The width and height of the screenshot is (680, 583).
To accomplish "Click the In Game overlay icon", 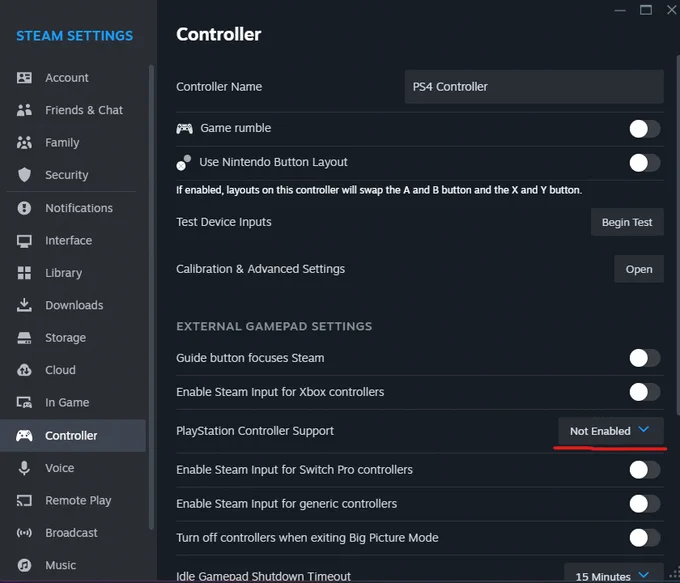I will pos(24,403).
